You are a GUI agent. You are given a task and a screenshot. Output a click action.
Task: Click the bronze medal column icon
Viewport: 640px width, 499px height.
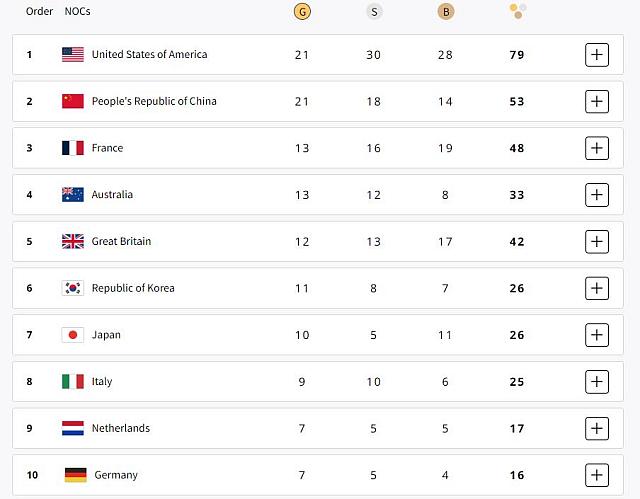445,12
